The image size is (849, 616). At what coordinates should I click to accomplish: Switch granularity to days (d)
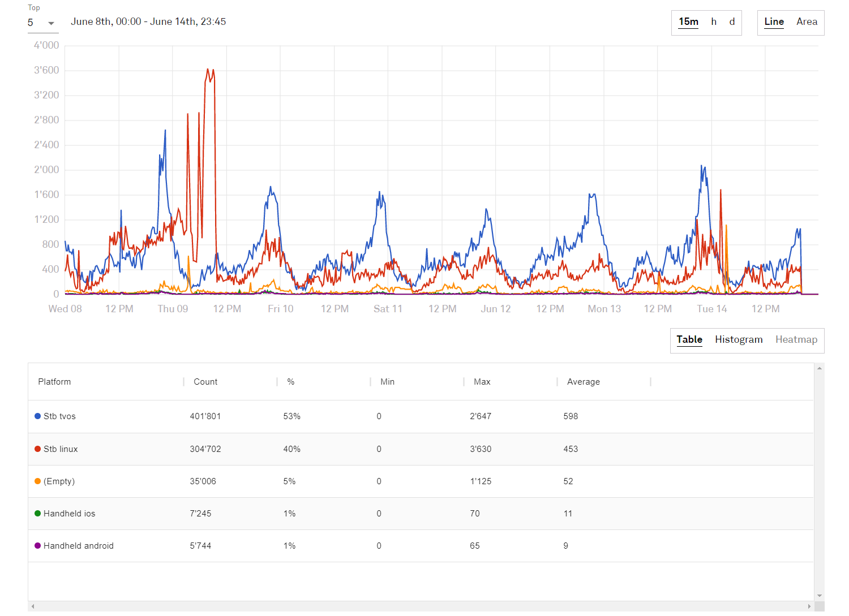732,22
